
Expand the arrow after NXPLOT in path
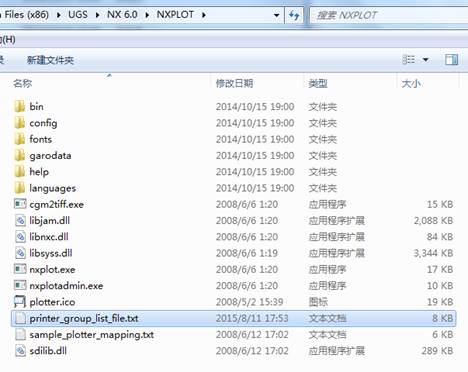coord(204,15)
